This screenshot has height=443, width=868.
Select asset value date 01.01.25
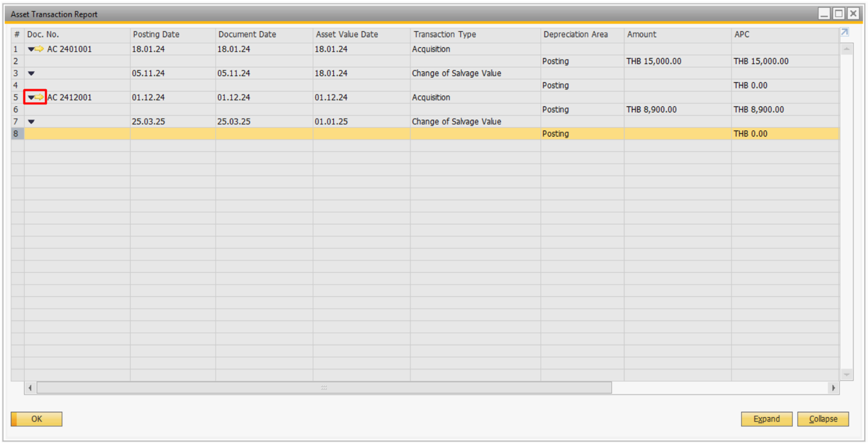pos(331,121)
